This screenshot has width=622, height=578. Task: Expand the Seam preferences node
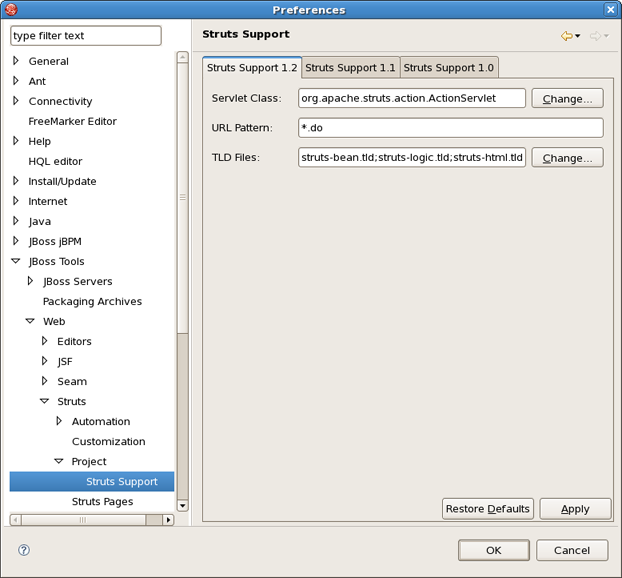pyautogui.click(x=45, y=381)
